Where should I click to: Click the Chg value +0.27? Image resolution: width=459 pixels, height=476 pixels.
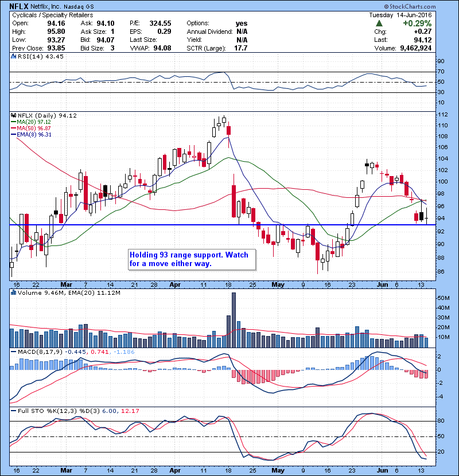tap(422, 32)
